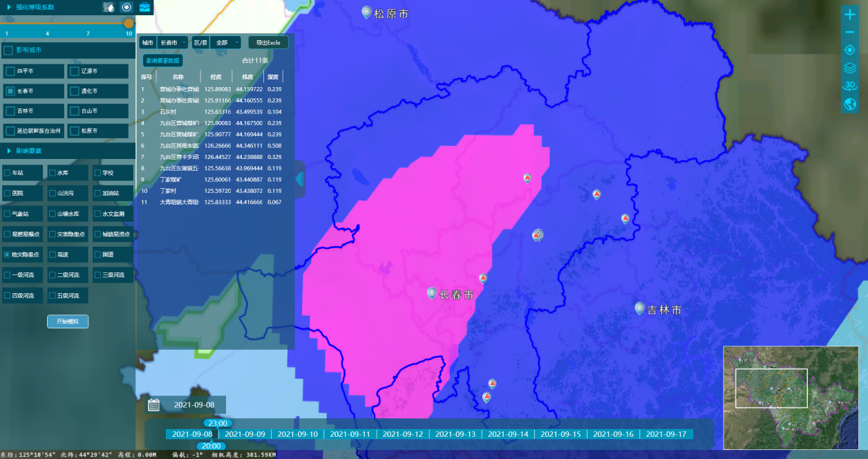This screenshot has height=459, width=868.
Task: Enable the 医院 factor checkbox
Action: pos(7,193)
